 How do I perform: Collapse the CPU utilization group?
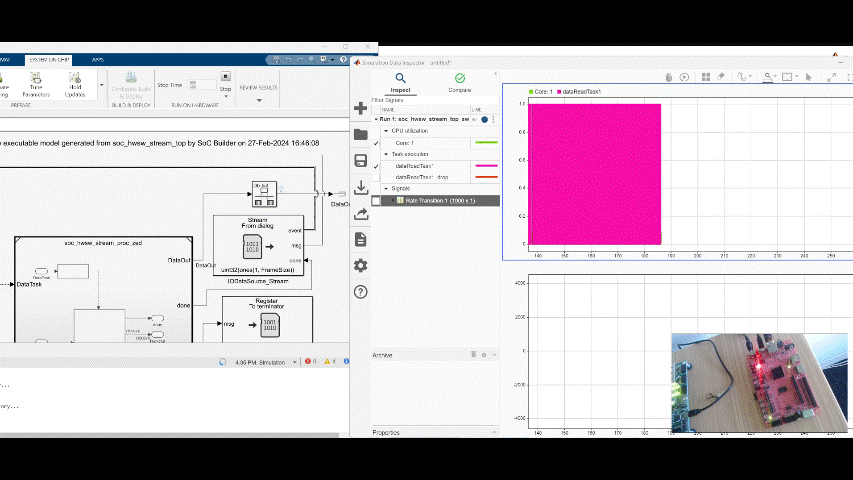pyautogui.click(x=386, y=131)
